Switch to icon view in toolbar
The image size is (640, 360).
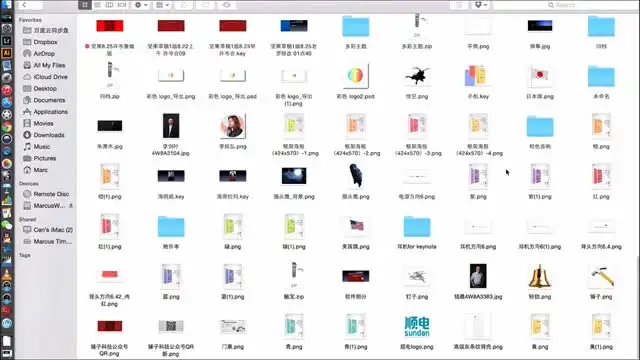tap(84, 5)
